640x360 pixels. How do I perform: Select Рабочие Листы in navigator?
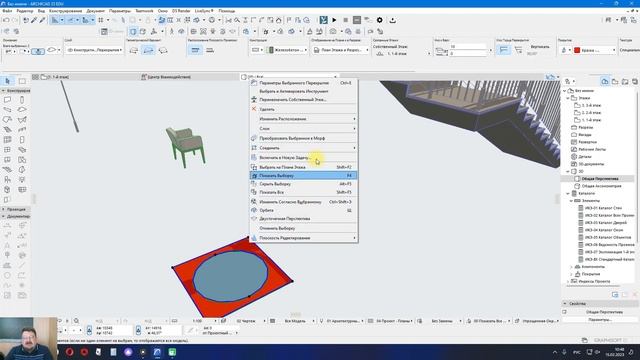[592, 149]
